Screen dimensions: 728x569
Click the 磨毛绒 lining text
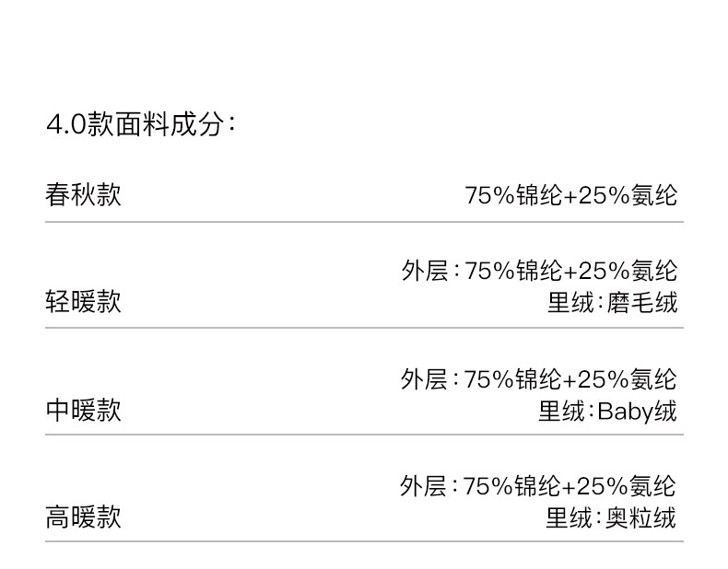pos(642,303)
